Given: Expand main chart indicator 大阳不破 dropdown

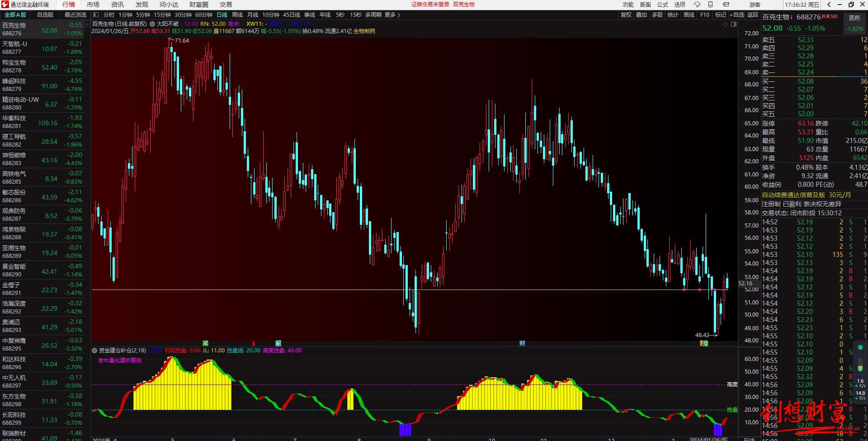Looking at the screenshot, I should [x=152, y=24].
